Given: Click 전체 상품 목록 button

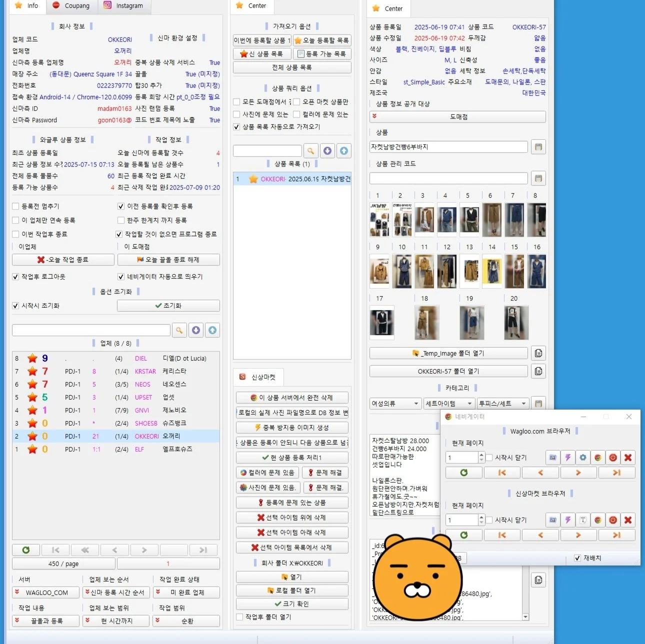Looking at the screenshot, I should pyautogui.click(x=292, y=67).
